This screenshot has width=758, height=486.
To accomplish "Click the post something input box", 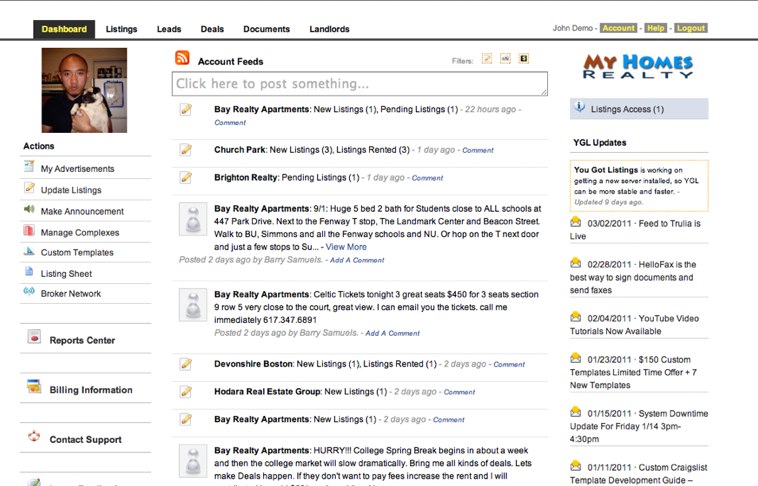I will click(x=360, y=84).
